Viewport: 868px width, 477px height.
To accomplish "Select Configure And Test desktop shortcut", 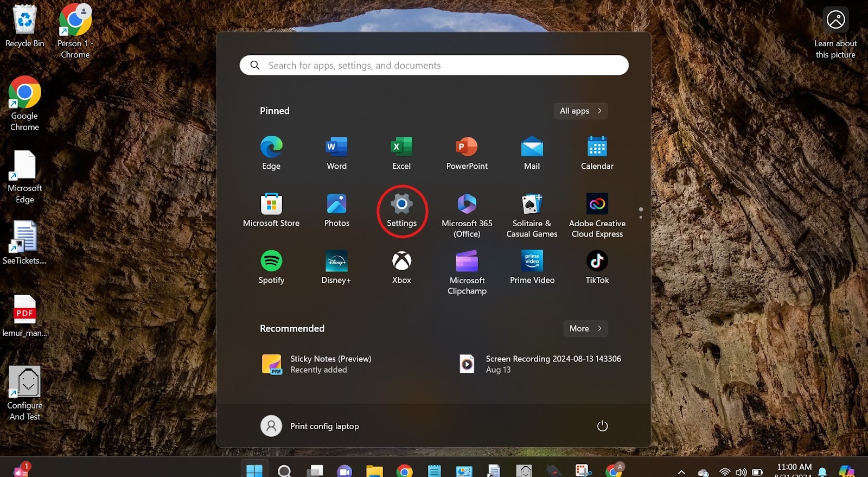I will [x=24, y=393].
